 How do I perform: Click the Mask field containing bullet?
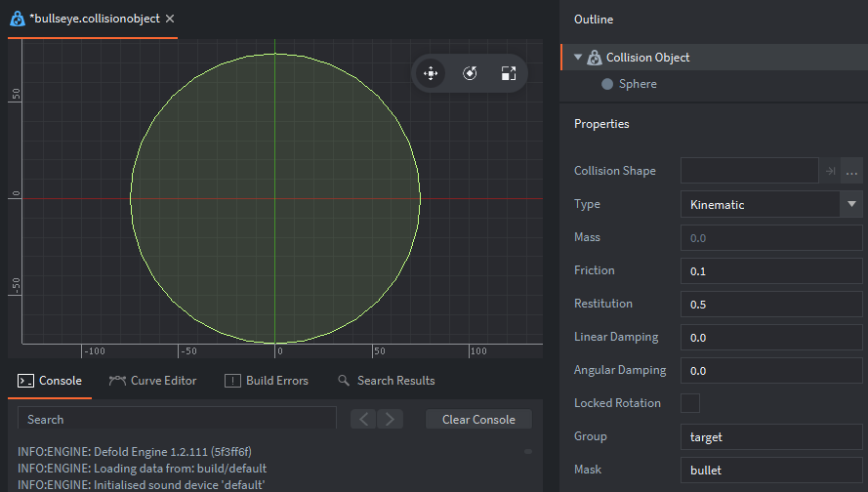coord(770,470)
